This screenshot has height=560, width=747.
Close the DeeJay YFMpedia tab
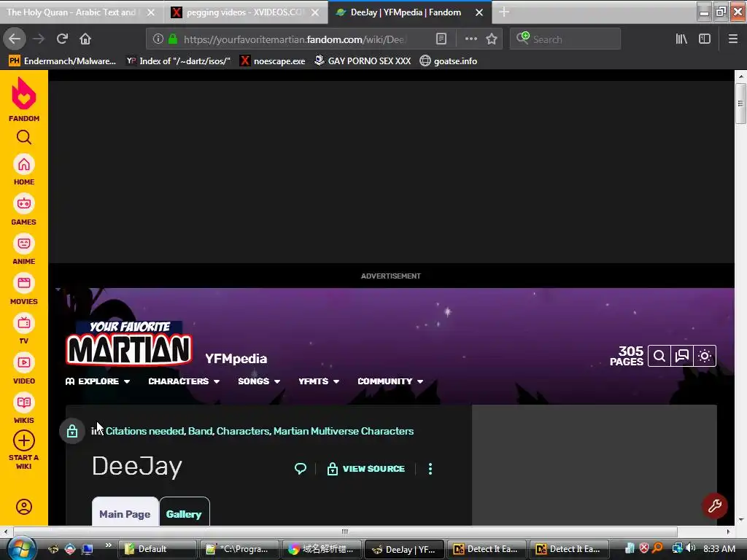click(479, 12)
